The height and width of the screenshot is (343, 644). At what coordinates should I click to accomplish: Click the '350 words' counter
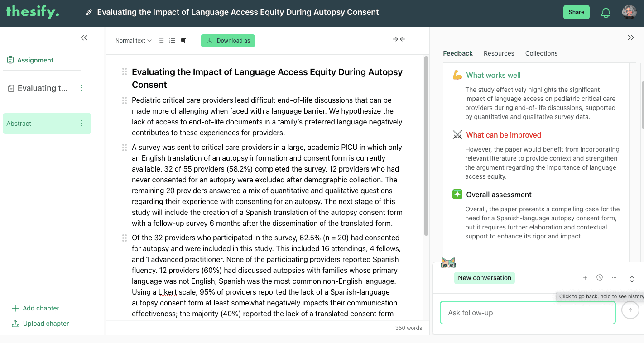pyautogui.click(x=409, y=328)
